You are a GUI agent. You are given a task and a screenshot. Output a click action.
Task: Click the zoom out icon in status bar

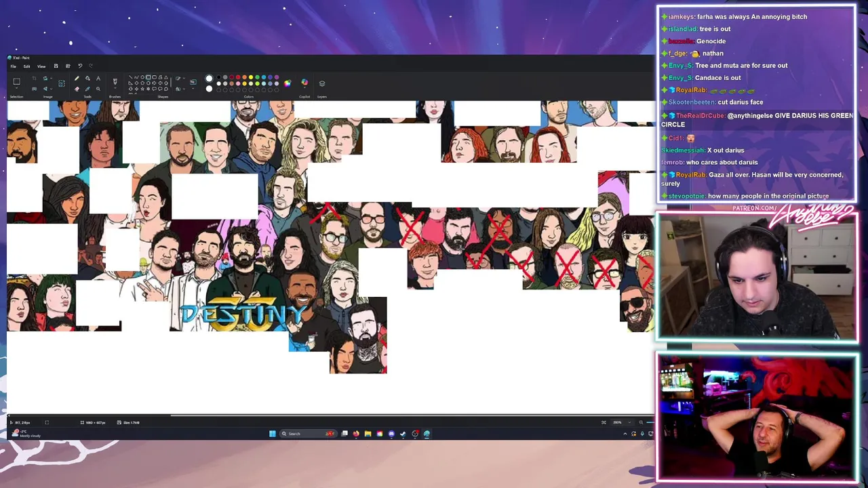[641, 422]
